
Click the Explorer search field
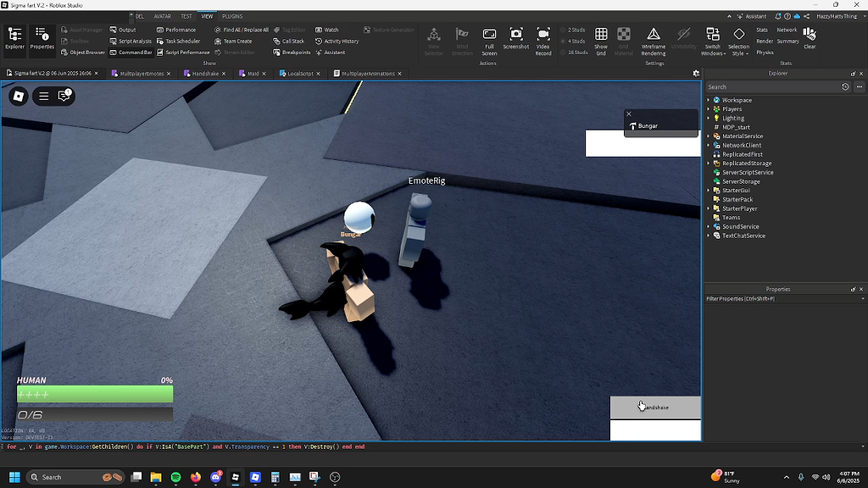772,87
